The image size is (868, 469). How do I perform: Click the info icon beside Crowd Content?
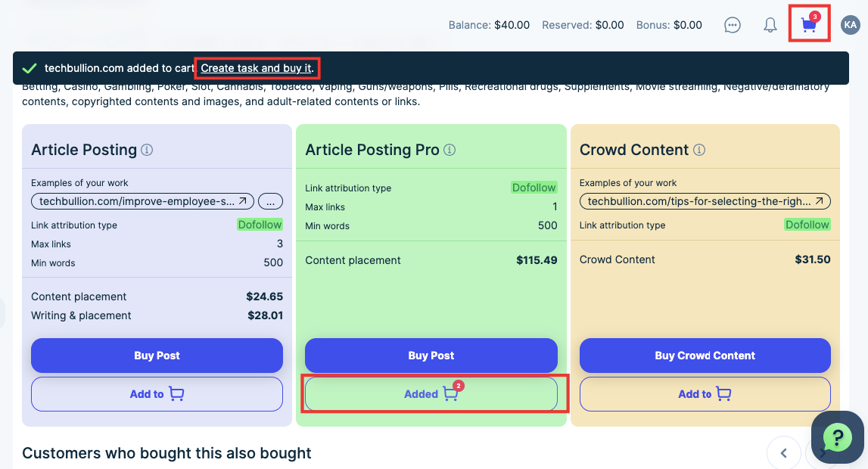699,150
